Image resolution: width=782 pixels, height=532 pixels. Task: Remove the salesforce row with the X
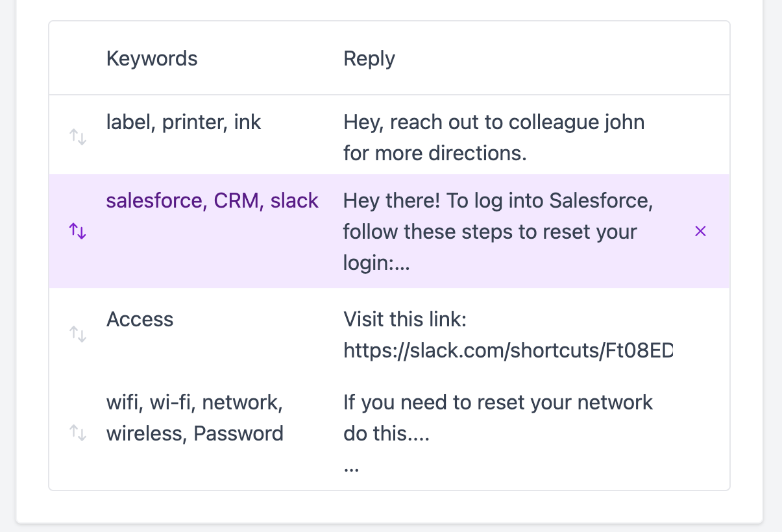(700, 231)
